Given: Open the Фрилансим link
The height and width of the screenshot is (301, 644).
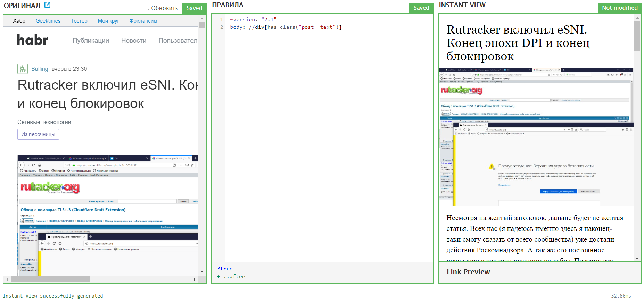Looking at the screenshot, I should point(143,21).
